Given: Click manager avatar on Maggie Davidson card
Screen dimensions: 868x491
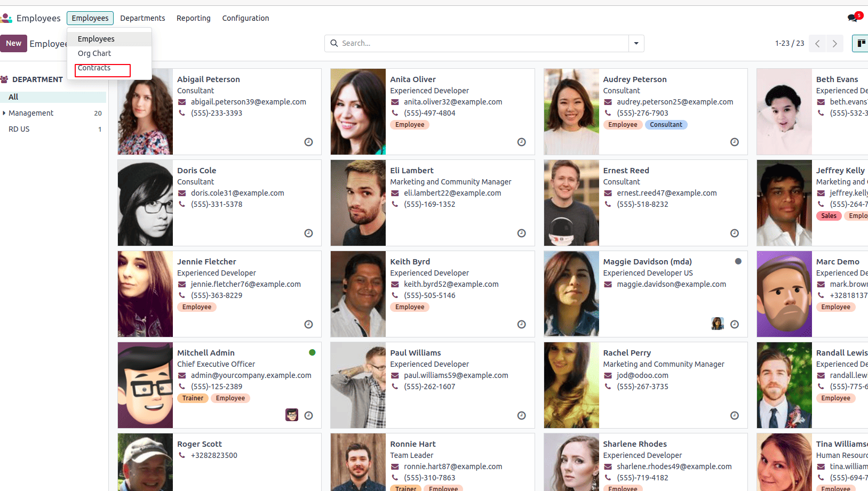Looking at the screenshot, I should coord(718,324).
